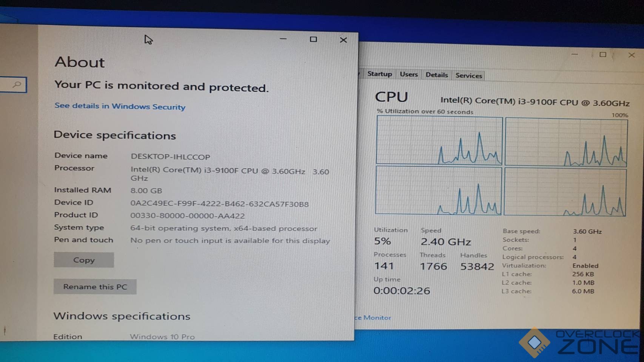644x362 pixels.
Task: Maximize the About settings window
Action: point(313,39)
